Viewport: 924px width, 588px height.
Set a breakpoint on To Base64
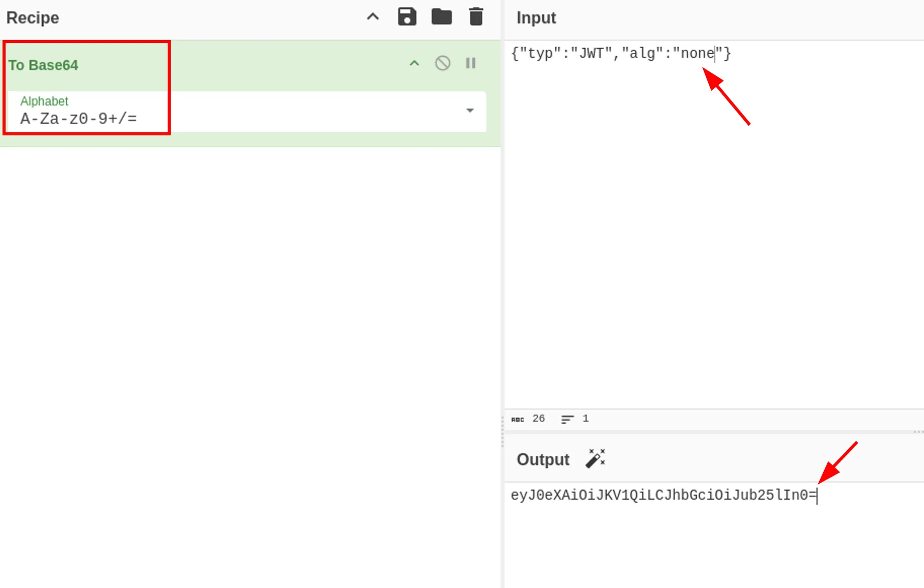click(471, 63)
